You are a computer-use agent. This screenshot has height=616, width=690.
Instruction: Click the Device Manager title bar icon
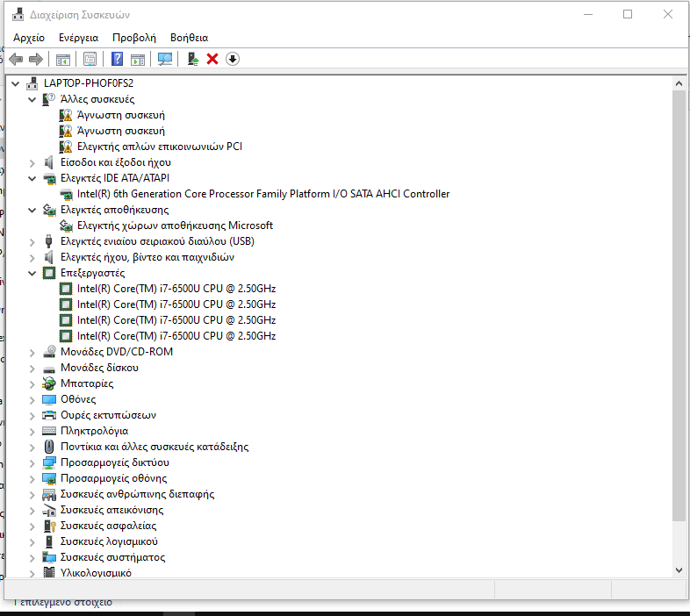click(18, 15)
